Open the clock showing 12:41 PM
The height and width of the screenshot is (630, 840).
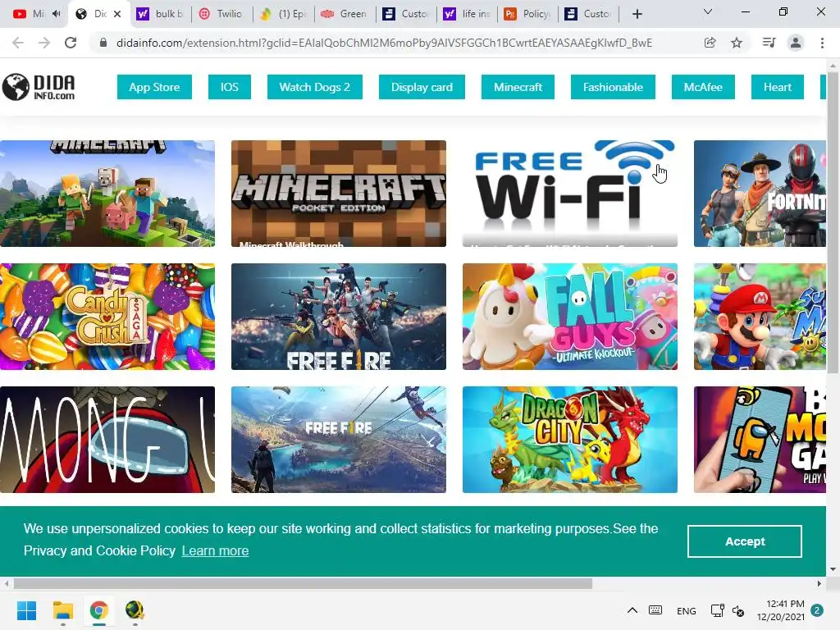click(x=781, y=610)
